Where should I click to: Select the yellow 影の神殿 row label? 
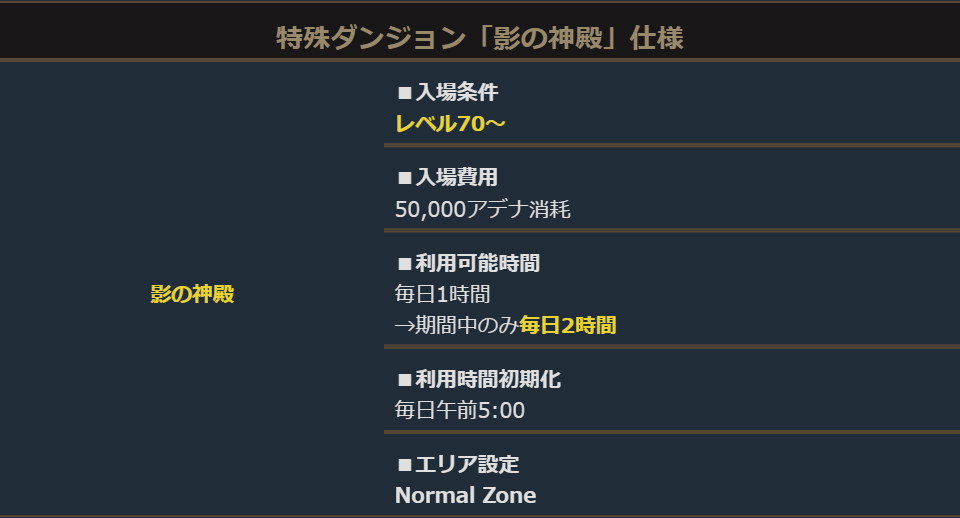click(x=192, y=295)
